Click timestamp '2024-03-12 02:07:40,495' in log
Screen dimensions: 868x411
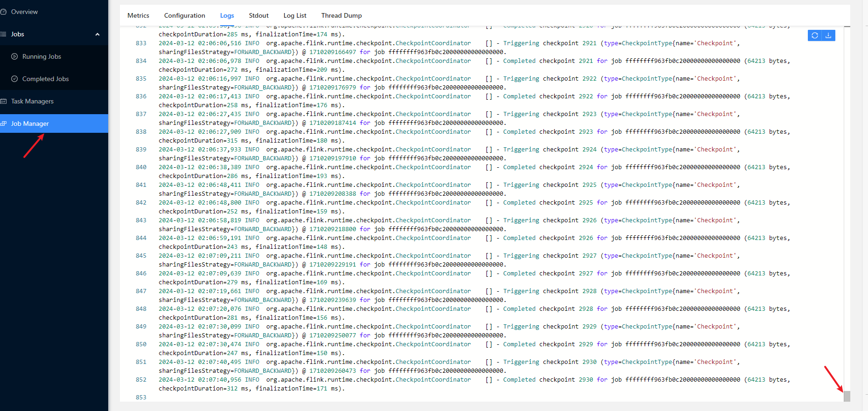200,362
